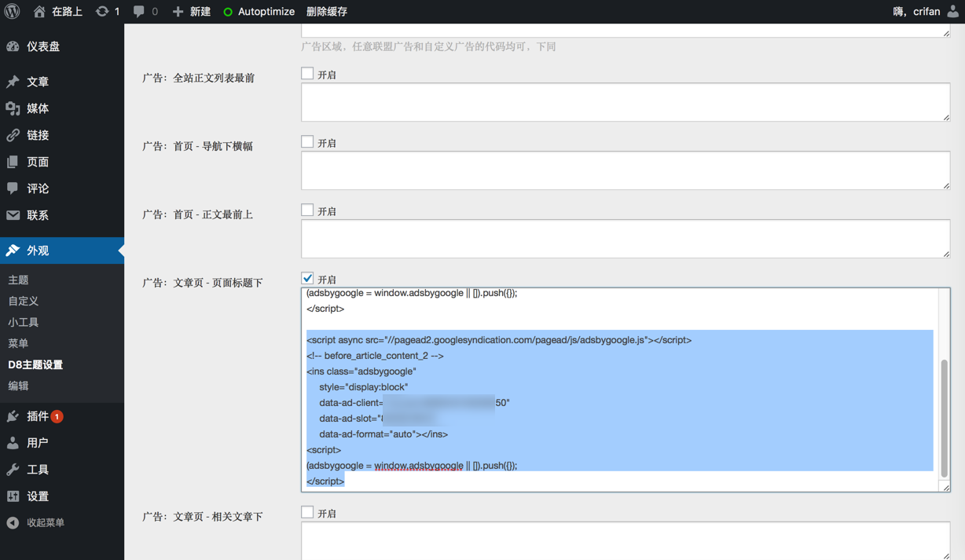Click the ad code textarea scrollbar
Screen dimensions: 965x560
point(944,418)
